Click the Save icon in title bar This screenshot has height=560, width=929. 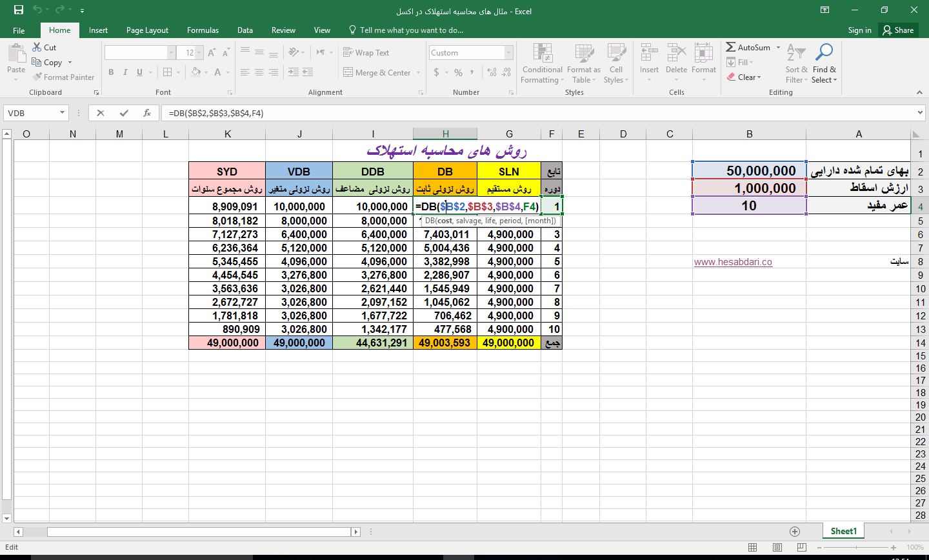tap(18, 10)
